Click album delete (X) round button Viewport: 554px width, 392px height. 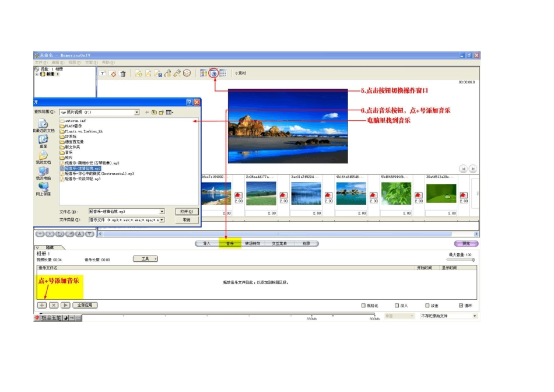click(50, 234)
